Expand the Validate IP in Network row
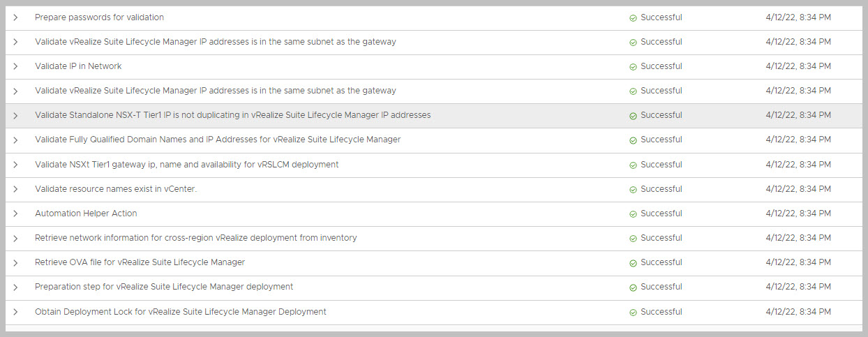 15,66
